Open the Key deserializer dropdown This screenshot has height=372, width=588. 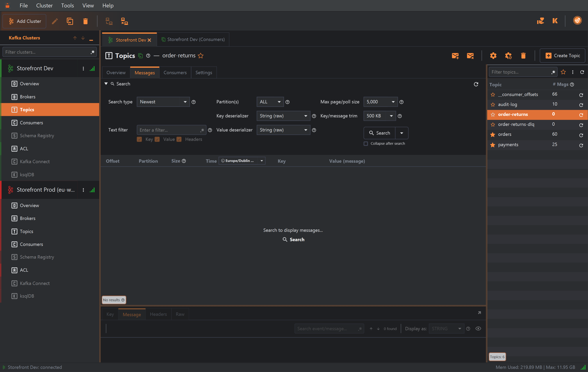click(283, 116)
